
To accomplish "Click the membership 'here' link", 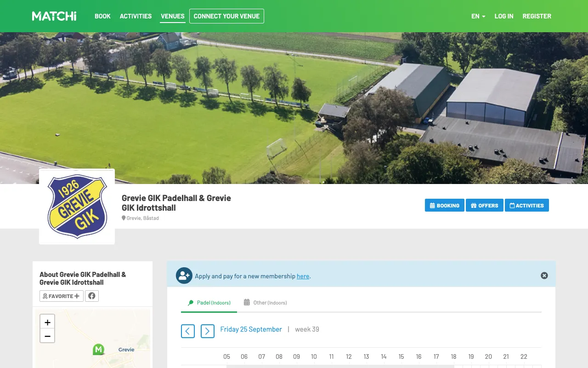I will tap(303, 276).
